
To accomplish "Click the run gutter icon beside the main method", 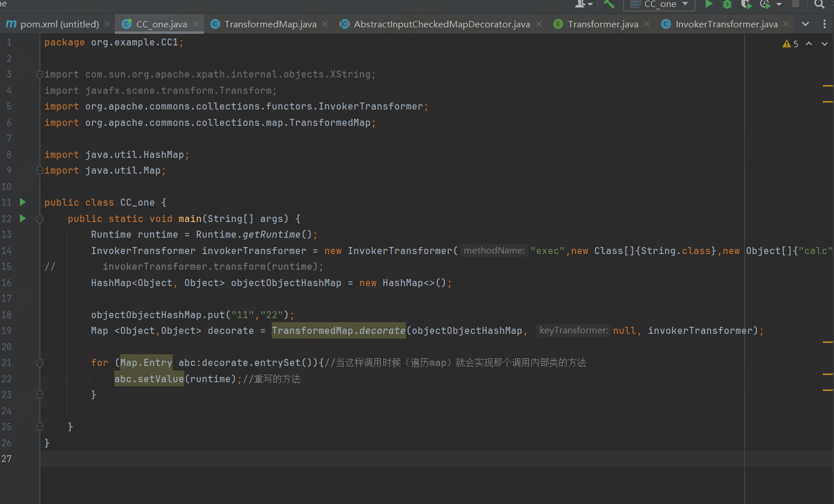I will 23,218.
